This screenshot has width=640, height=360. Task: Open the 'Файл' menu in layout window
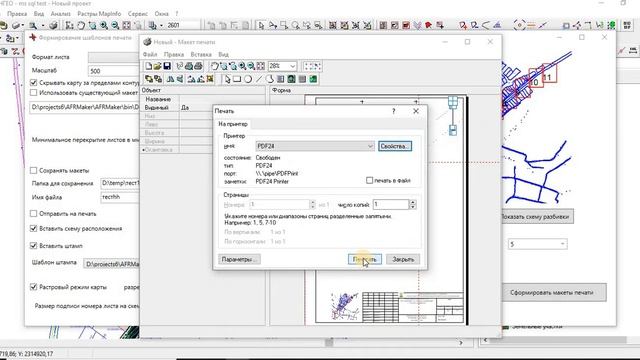point(150,54)
